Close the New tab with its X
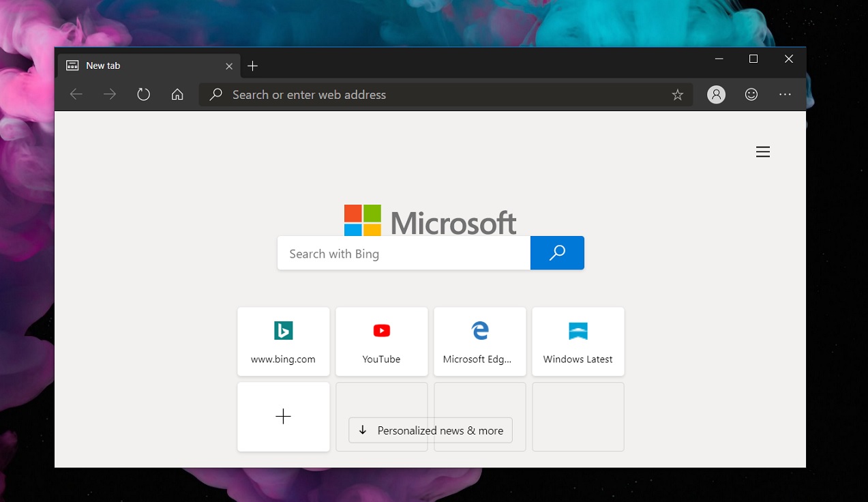The image size is (868, 502). pyautogui.click(x=229, y=65)
